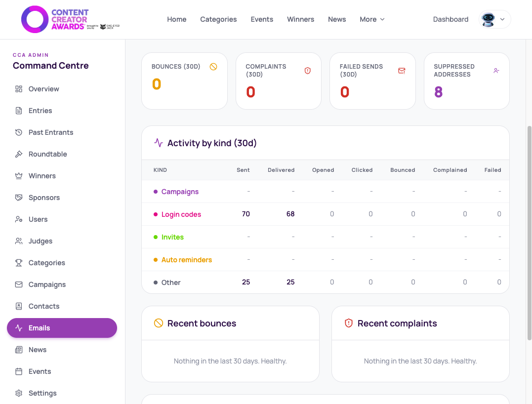
Task: Select Past Entrants in the sidebar
Action: pos(62,132)
